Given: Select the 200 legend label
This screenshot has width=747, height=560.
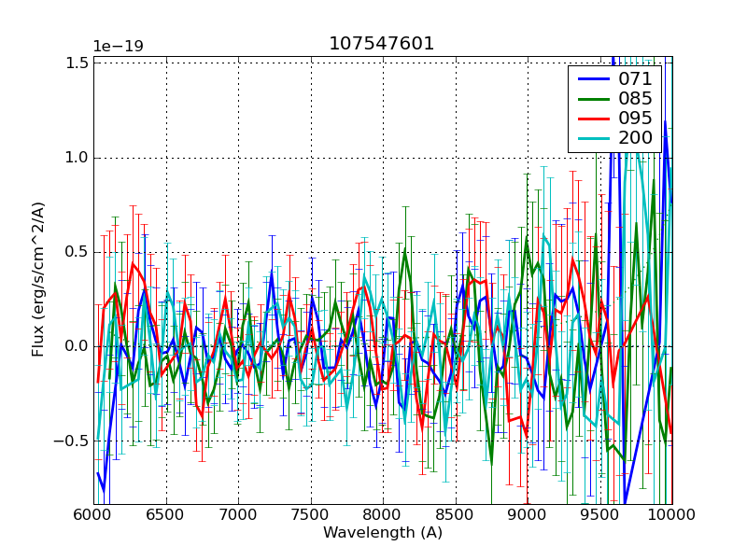Looking at the screenshot, I should point(635,138).
